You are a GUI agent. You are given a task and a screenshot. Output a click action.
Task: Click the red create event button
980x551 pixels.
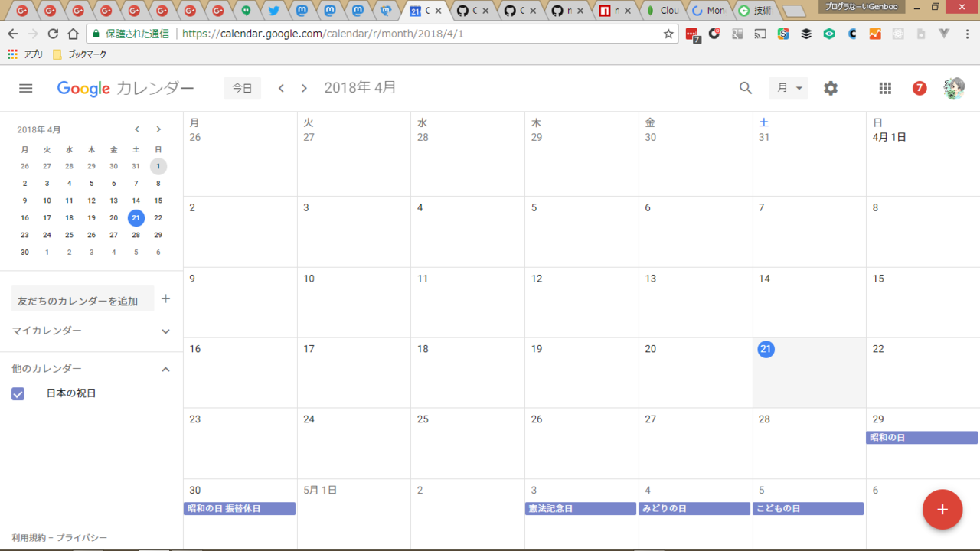coord(942,510)
